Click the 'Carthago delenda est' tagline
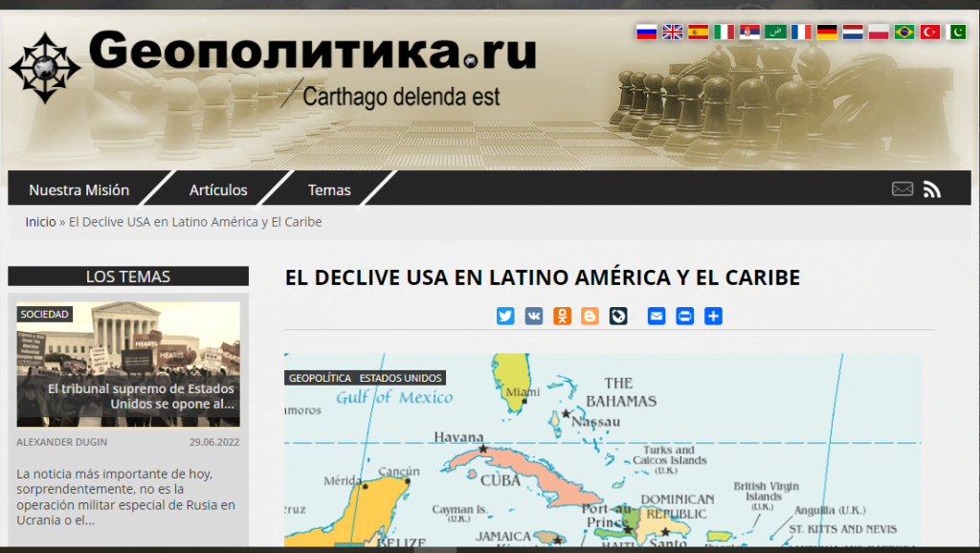980x553 pixels. point(401,97)
